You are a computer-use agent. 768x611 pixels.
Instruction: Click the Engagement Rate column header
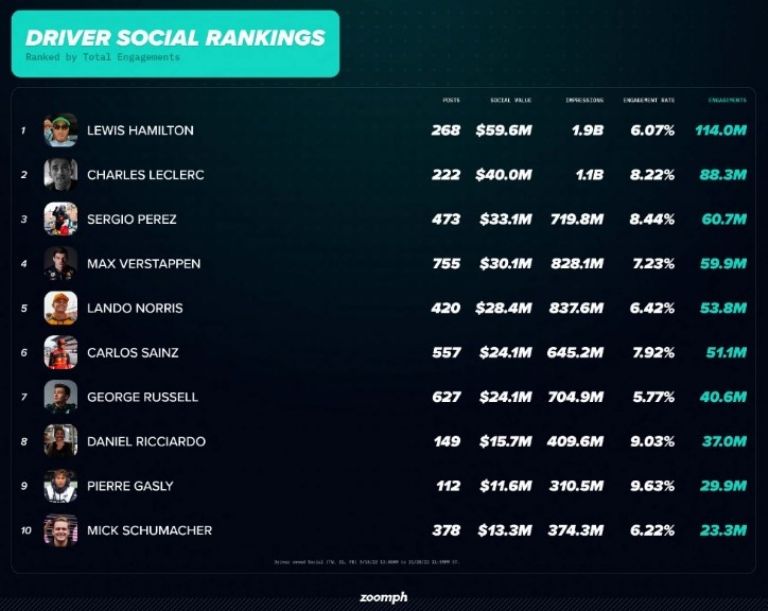point(648,100)
